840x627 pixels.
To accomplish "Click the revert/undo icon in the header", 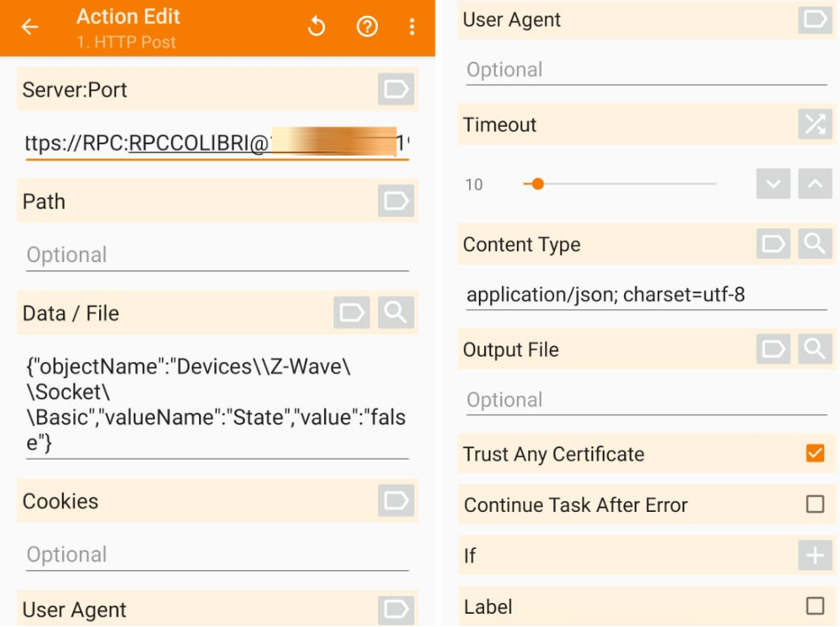I will [316, 27].
